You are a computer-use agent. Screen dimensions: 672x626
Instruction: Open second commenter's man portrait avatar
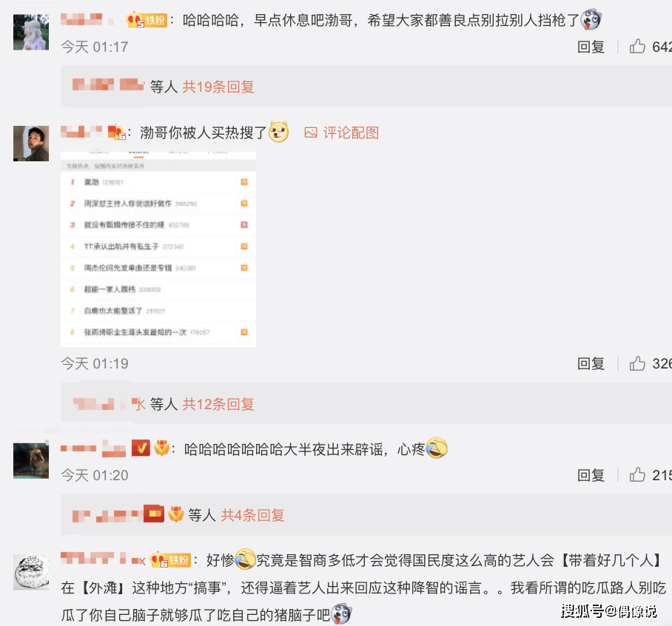click(x=31, y=144)
